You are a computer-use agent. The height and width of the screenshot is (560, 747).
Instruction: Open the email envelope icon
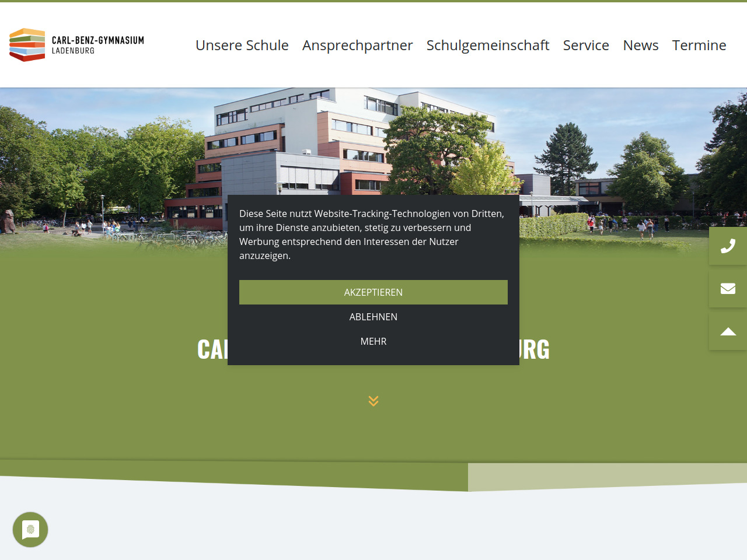pyautogui.click(x=728, y=289)
